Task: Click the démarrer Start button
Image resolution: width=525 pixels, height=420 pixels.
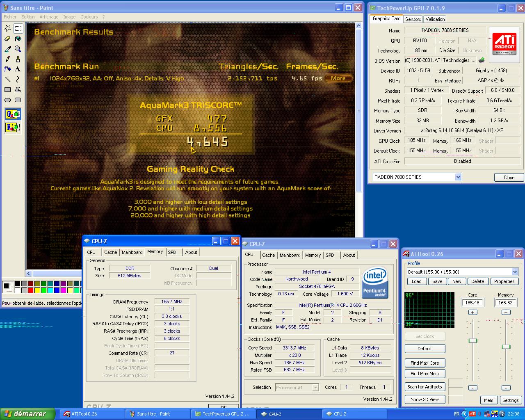Action: [27, 414]
